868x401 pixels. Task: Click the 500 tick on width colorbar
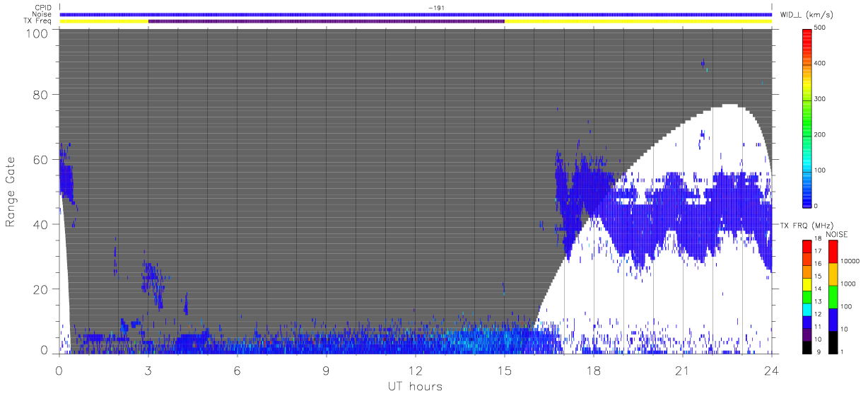tap(819, 28)
